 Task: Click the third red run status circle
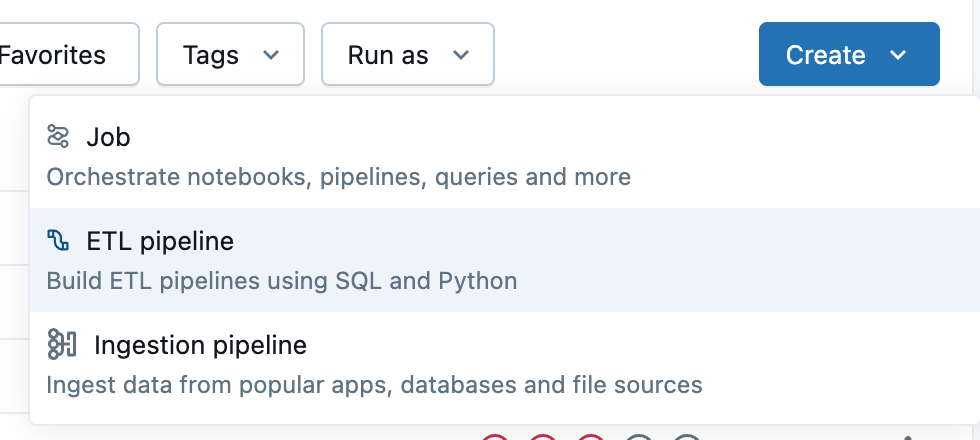591,437
